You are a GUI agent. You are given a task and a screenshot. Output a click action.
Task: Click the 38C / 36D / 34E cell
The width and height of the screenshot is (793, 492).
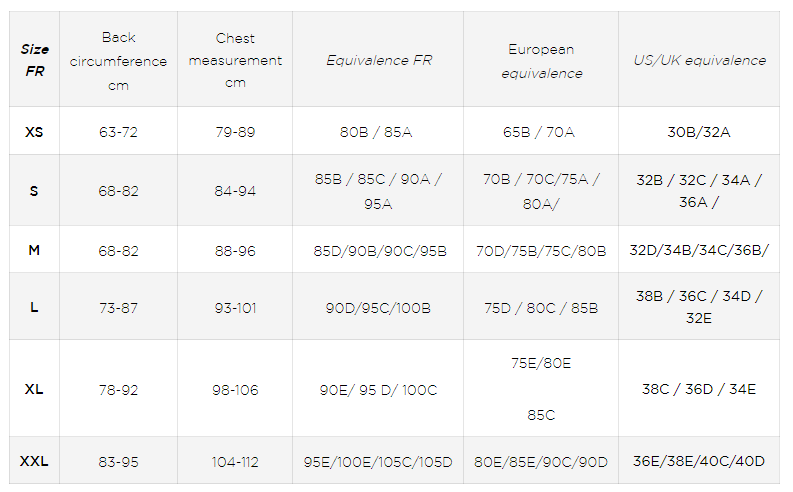point(699,389)
